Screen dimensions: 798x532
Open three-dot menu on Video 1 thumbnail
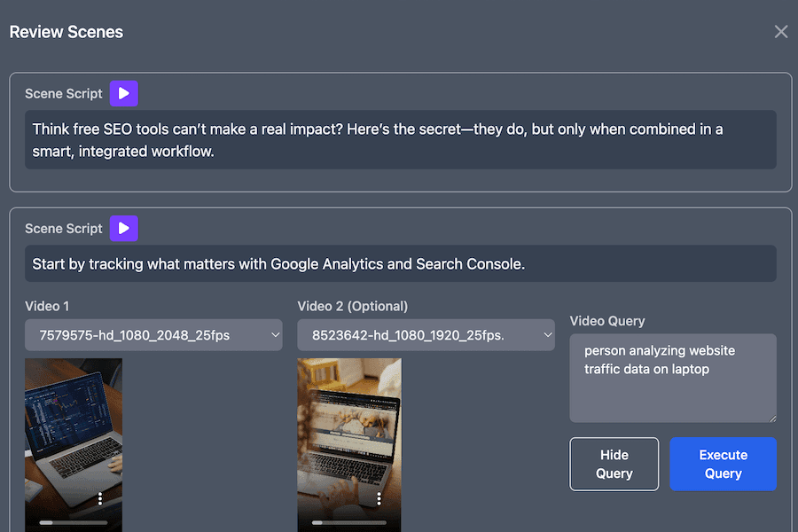point(100,498)
